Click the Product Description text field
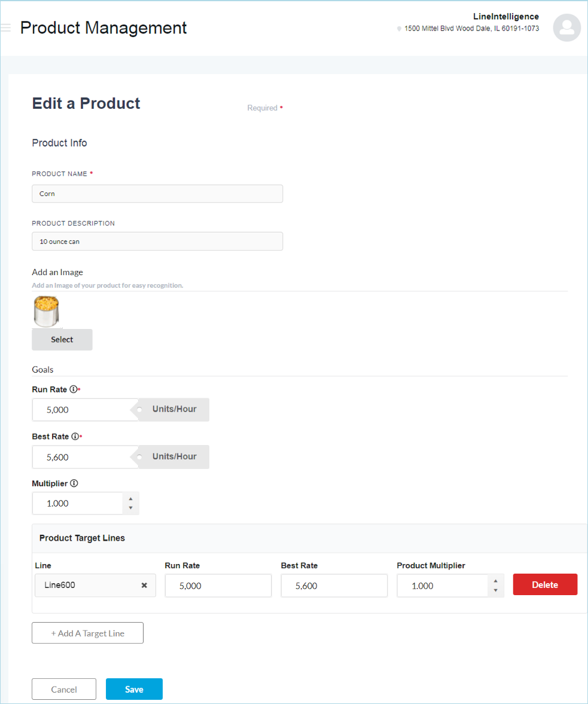This screenshot has width=588, height=704. click(157, 242)
